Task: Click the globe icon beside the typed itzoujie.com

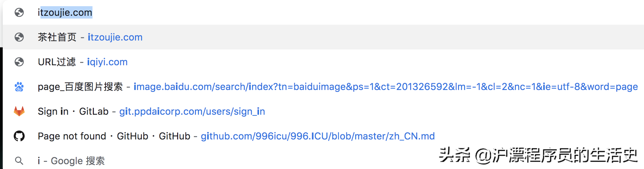Action: tap(19, 13)
